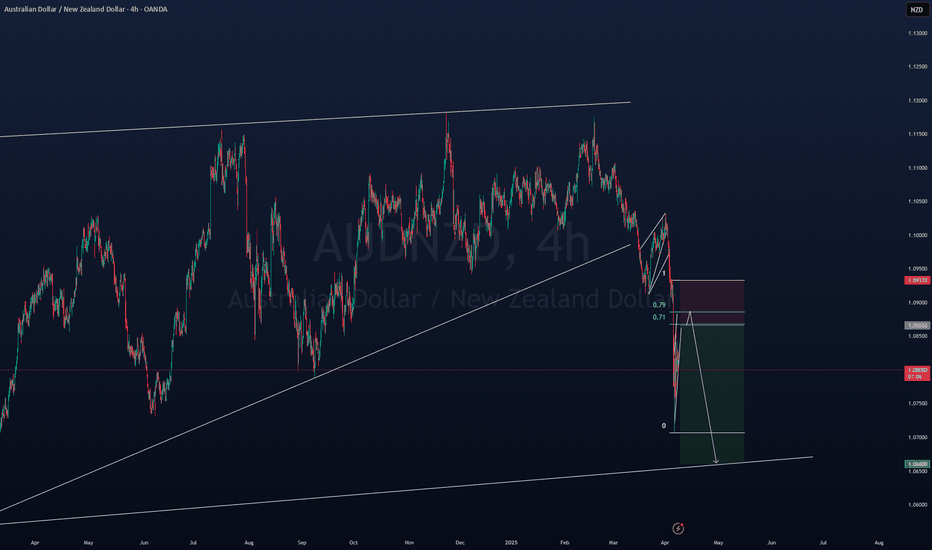Click the 1.06000 price axis label
Viewport: 932px width, 550px height.
click(x=917, y=505)
